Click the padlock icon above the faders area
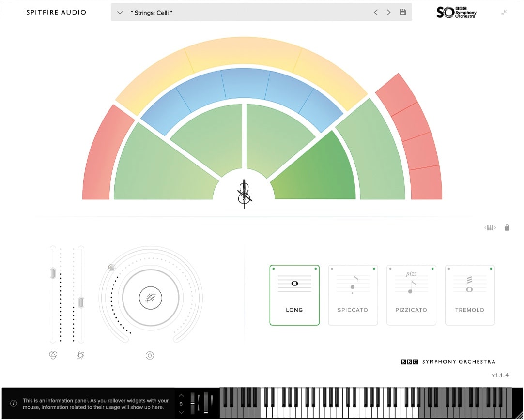 (x=507, y=227)
